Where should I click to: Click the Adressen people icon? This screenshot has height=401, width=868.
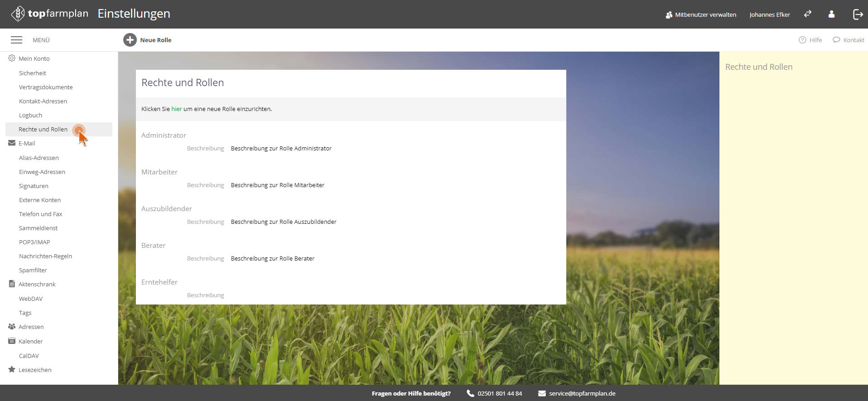point(12,326)
